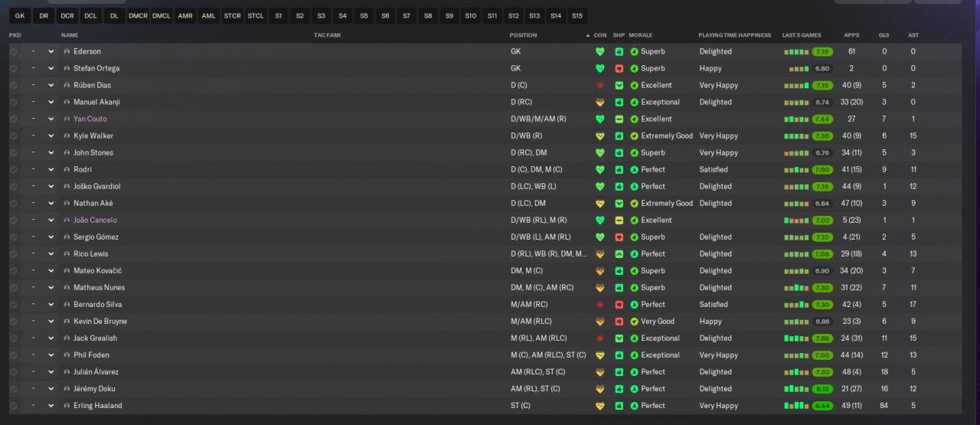The image size is (980, 425).
Task: Toggle the picked checkmark for Rúben Dias
Action: (x=13, y=85)
